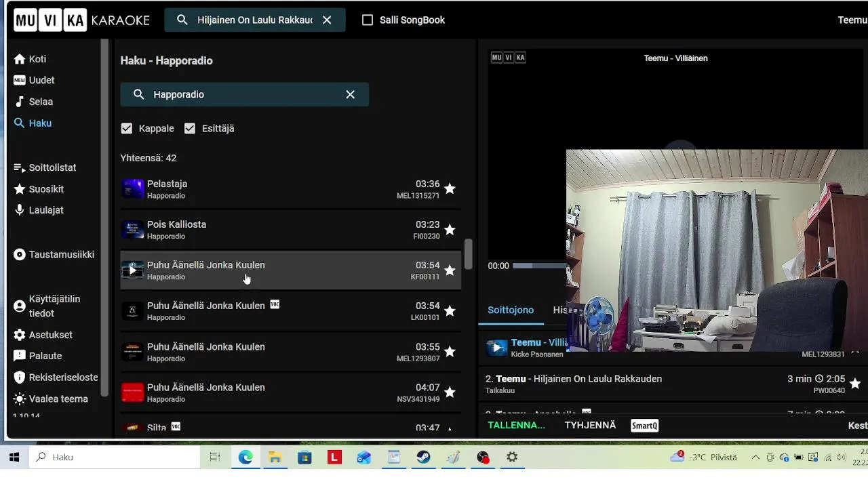The image size is (868, 488).
Task: Click the MUVIKA logo in player view
Action: pos(509,58)
